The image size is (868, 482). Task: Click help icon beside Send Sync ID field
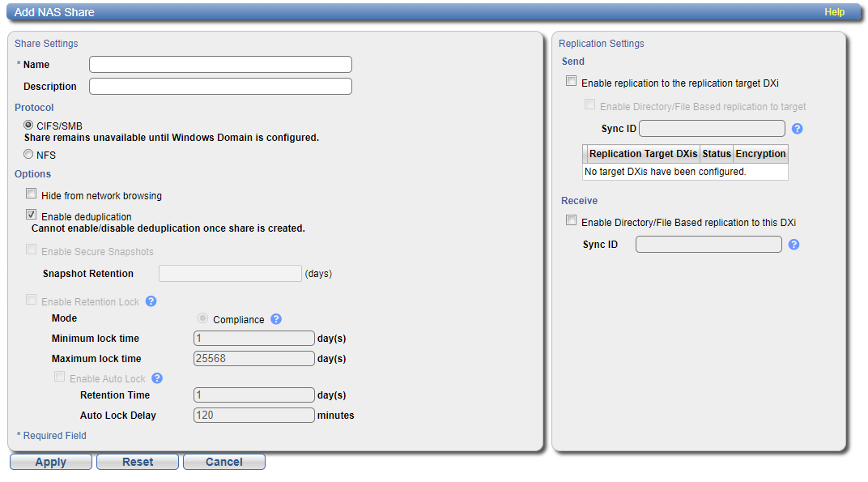point(797,129)
